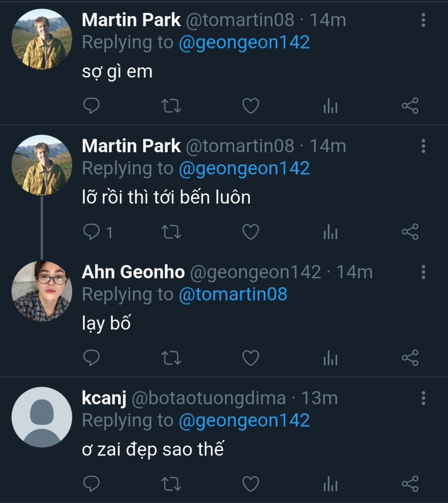Open more options on Ahn Geonho's tweet
The width and height of the screenshot is (448, 503).
[x=423, y=272]
